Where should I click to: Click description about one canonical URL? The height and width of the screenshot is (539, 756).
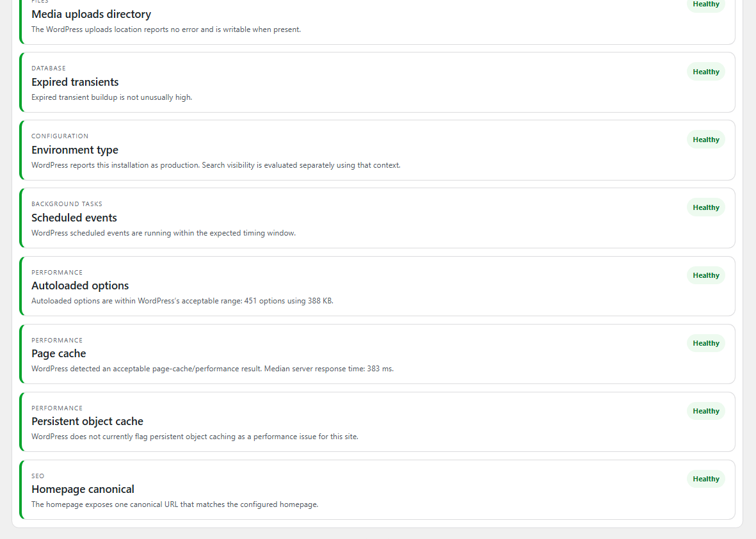175,505
